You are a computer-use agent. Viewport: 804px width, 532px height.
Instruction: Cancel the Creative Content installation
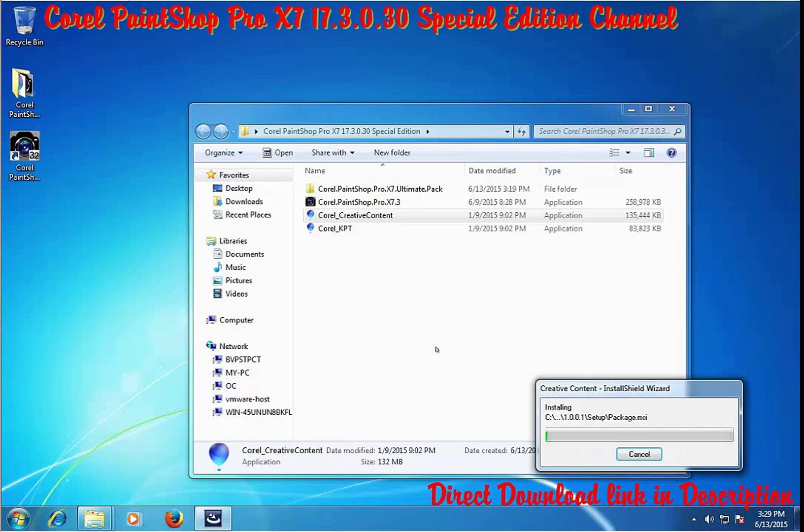point(639,454)
